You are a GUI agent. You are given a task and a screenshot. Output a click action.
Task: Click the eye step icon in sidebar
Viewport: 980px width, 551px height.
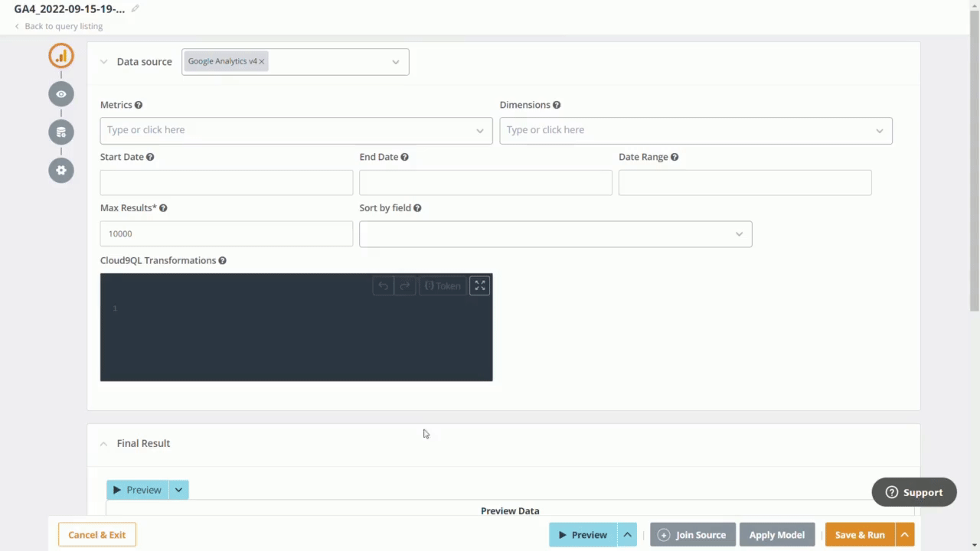click(x=61, y=94)
